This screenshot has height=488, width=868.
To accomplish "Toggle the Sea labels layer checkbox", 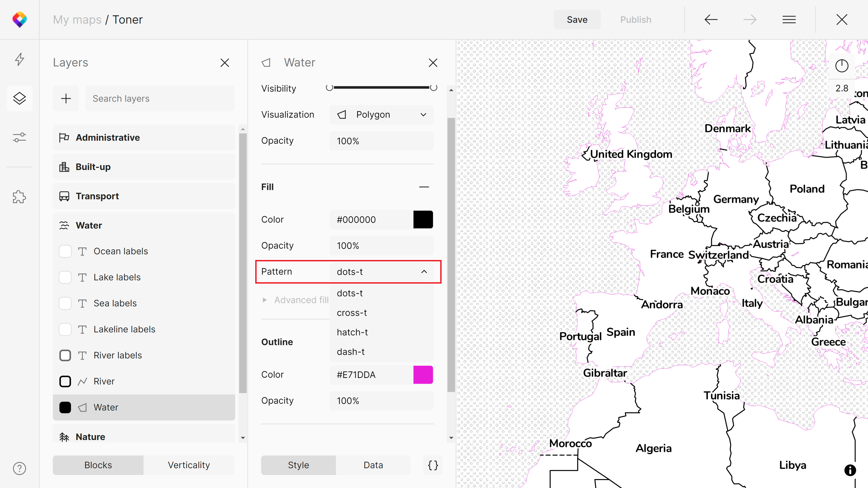I will (65, 303).
